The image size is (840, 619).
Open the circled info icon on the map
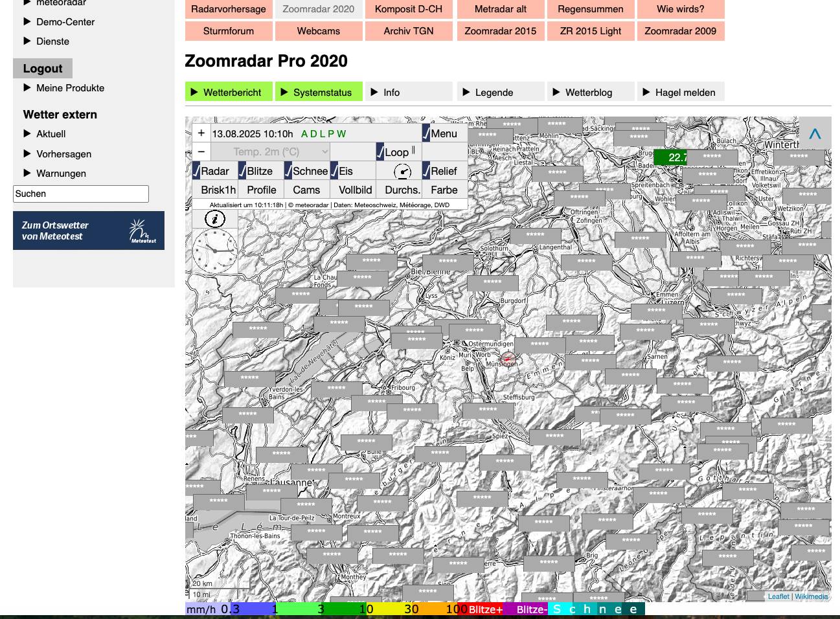(x=215, y=219)
